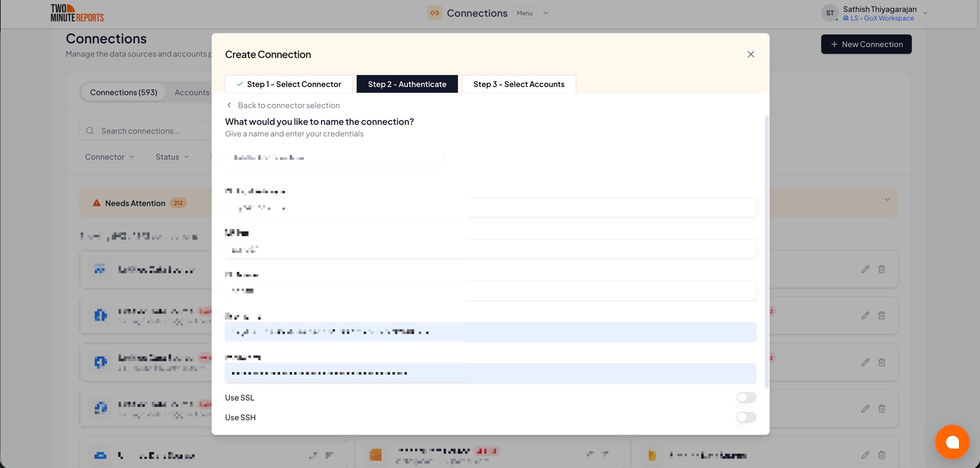This screenshot has width=980, height=468.
Task: Switch to Step 1 - Select Connector tab
Action: [288, 84]
